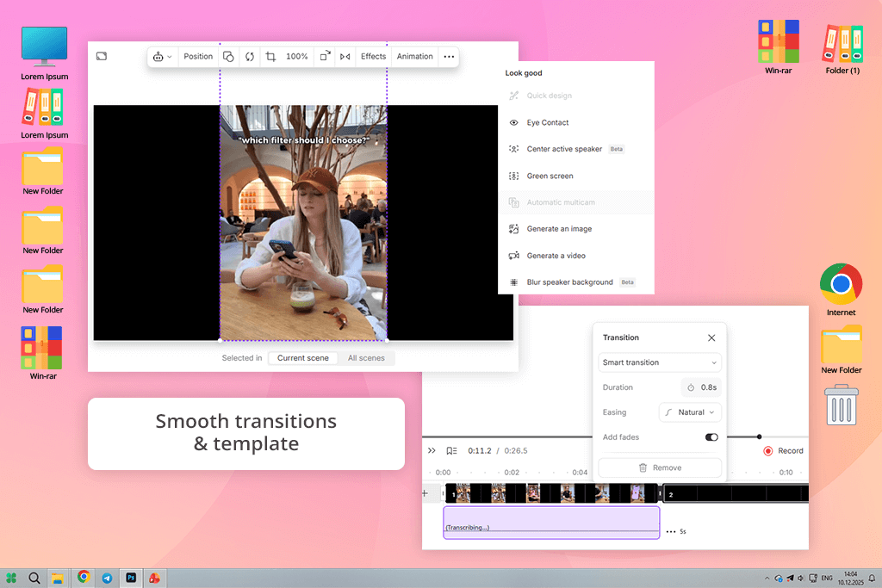The height and width of the screenshot is (588, 882).
Task: Click the Duration 0.8s field
Action: [701, 387]
